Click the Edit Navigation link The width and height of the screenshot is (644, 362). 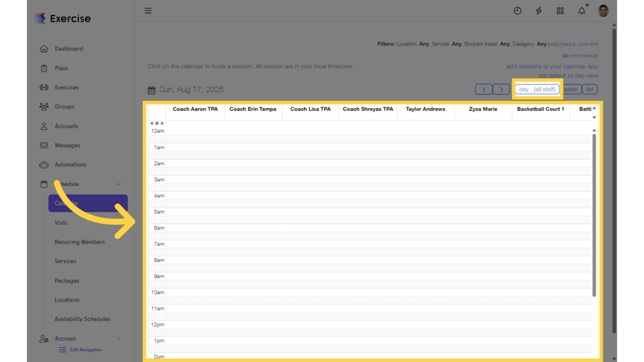pos(86,350)
